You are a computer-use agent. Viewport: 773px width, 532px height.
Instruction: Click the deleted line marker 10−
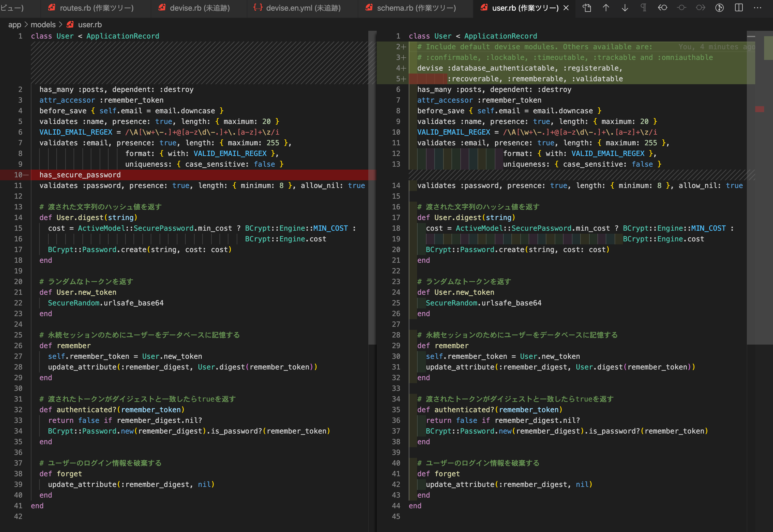coord(21,175)
